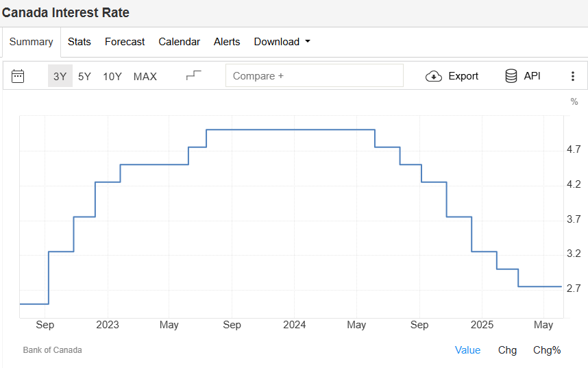Screen dimensions: 588x368
Task: Click the 3.2 y-axis value
Action: [x=574, y=254]
